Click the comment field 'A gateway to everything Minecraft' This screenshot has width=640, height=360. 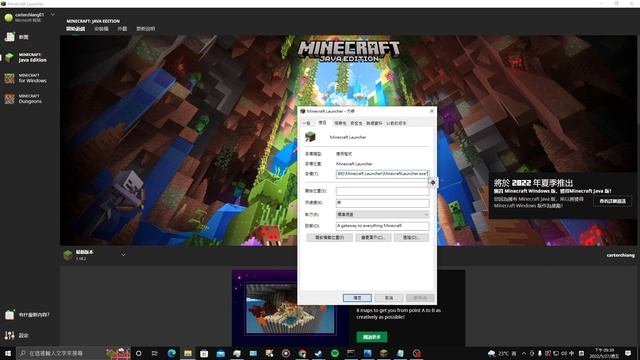coord(382,226)
